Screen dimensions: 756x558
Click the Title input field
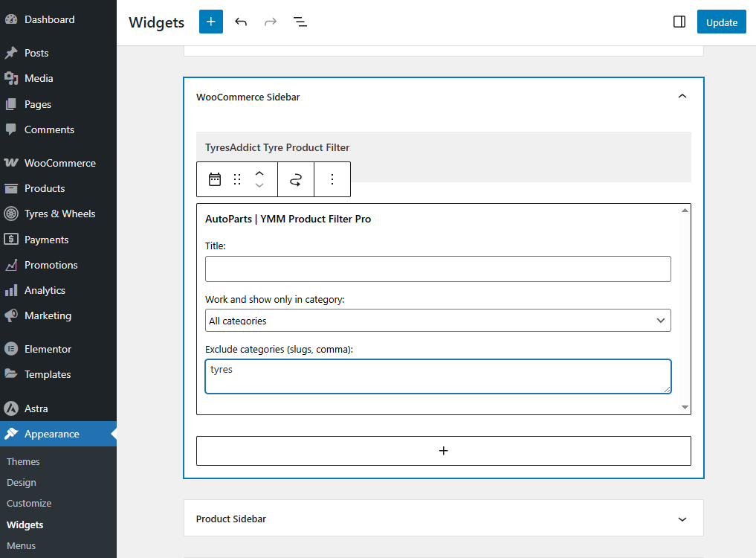click(438, 269)
